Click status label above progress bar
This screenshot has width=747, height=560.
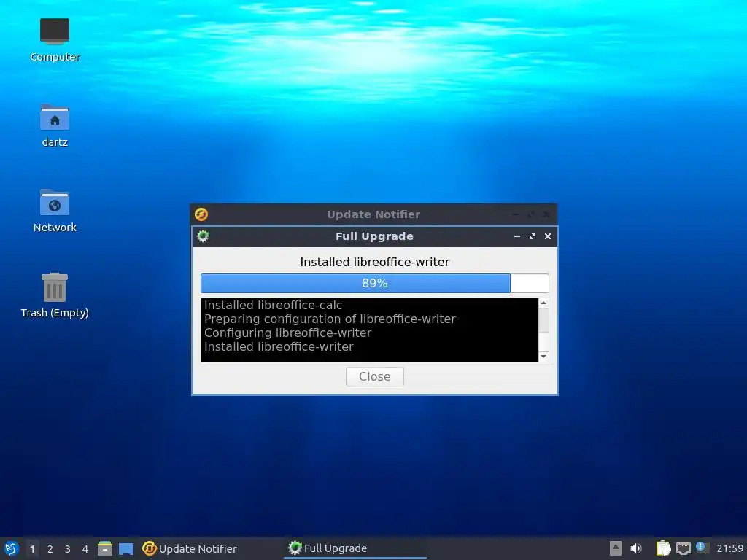[x=375, y=262]
